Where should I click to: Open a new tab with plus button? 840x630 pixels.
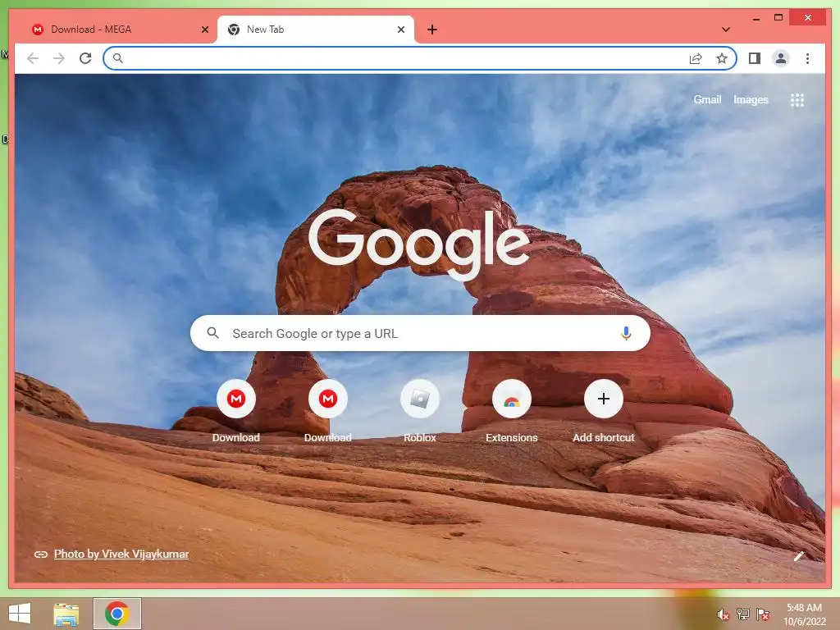click(x=432, y=30)
